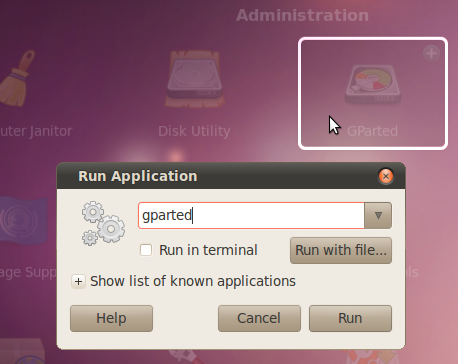Open the Disk Utility launcher icon
This screenshot has height=364, width=458.
pos(195,79)
